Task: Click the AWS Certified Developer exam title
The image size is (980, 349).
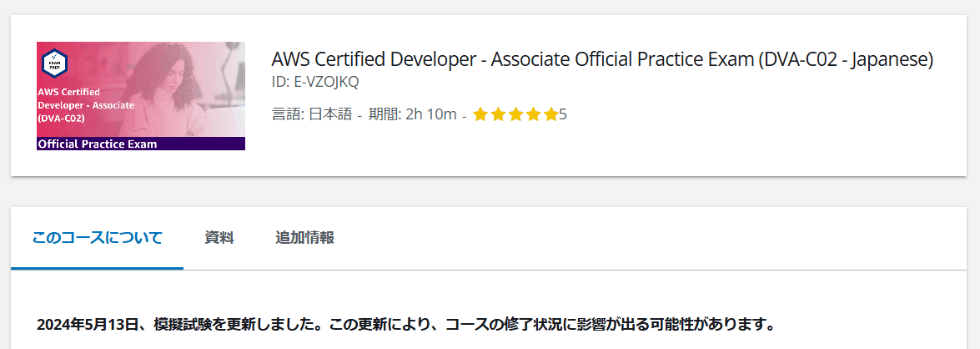Action: [x=602, y=59]
